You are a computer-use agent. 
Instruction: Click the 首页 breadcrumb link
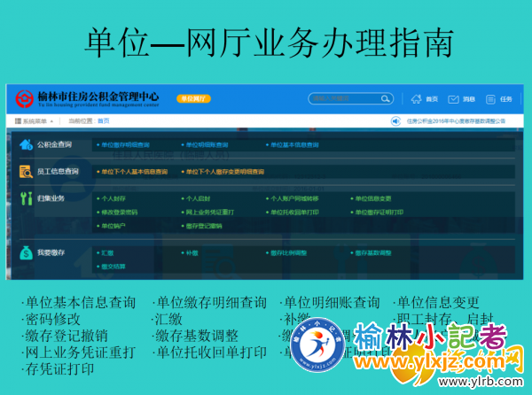[104, 121]
